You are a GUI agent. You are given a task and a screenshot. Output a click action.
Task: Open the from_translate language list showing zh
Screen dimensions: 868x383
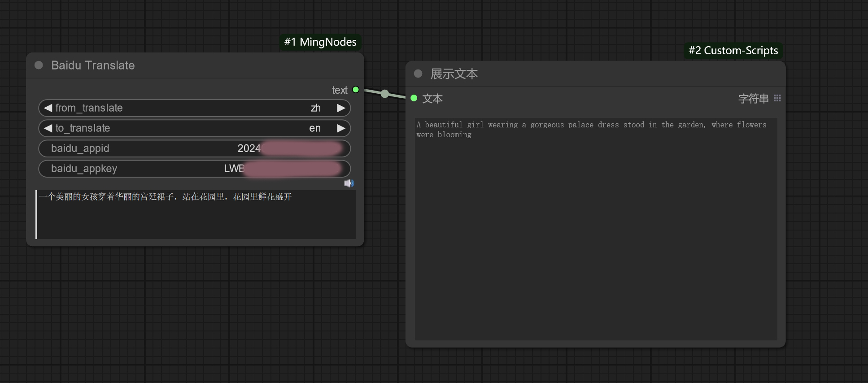click(194, 108)
